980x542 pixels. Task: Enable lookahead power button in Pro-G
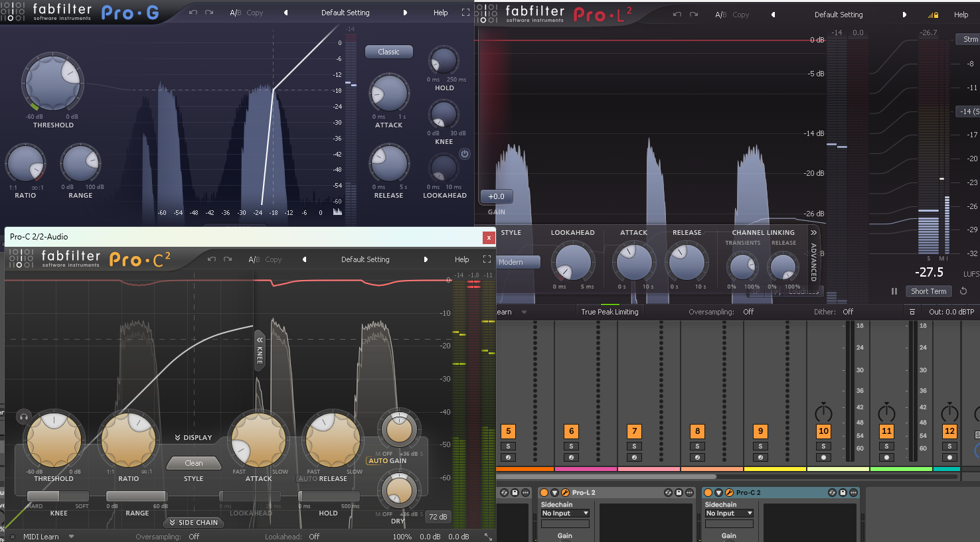pyautogui.click(x=465, y=154)
